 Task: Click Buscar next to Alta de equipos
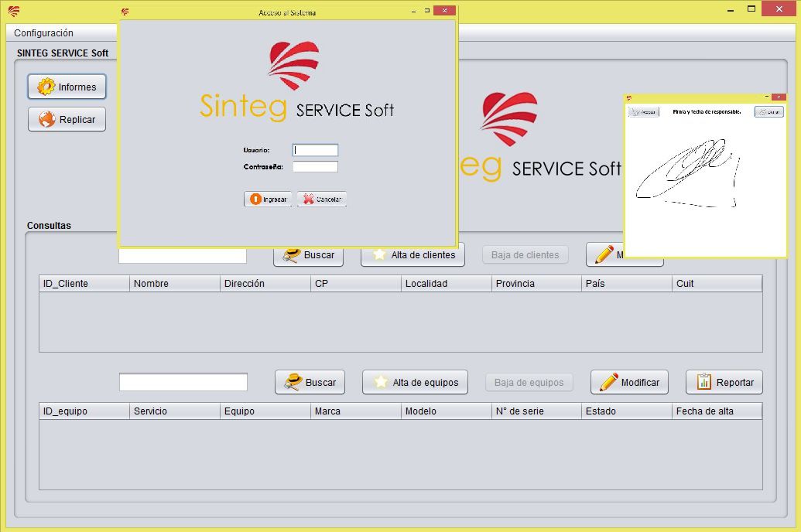[310, 382]
